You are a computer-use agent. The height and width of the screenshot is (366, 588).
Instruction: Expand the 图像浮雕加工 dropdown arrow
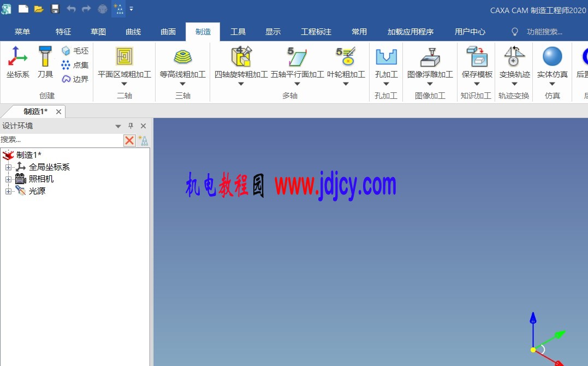pos(430,84)
